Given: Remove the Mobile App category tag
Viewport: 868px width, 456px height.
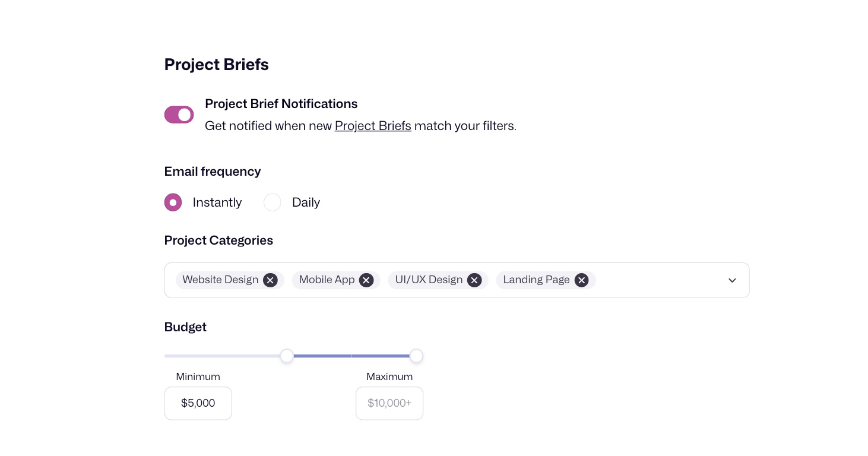Looking at the screenshot, I should (366, 280).
